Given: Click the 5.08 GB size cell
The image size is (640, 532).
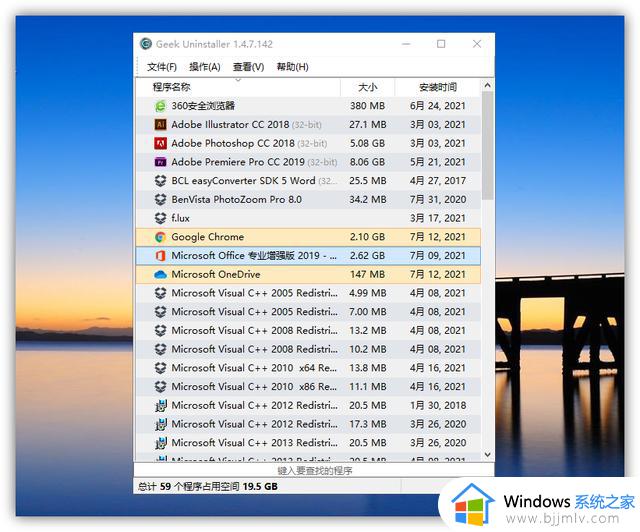Looking at the screenshot, I should click(367, 143).
